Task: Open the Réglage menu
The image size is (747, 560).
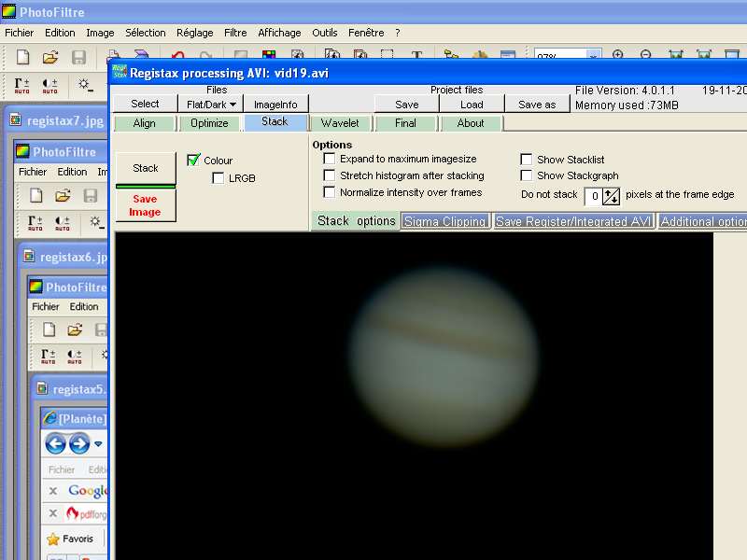Action: (x=195, y=33)
